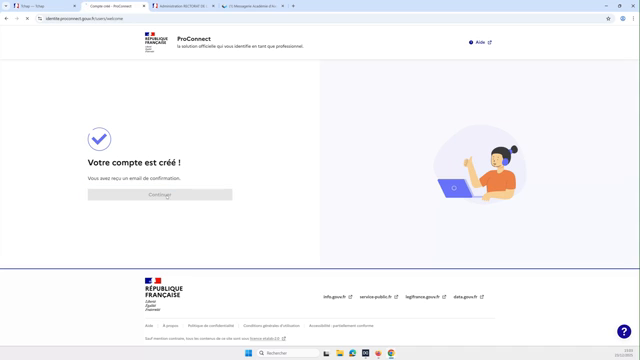Open Politique de confidentialité link
This screenshot has height=360, width=640.
click(211, 326)
